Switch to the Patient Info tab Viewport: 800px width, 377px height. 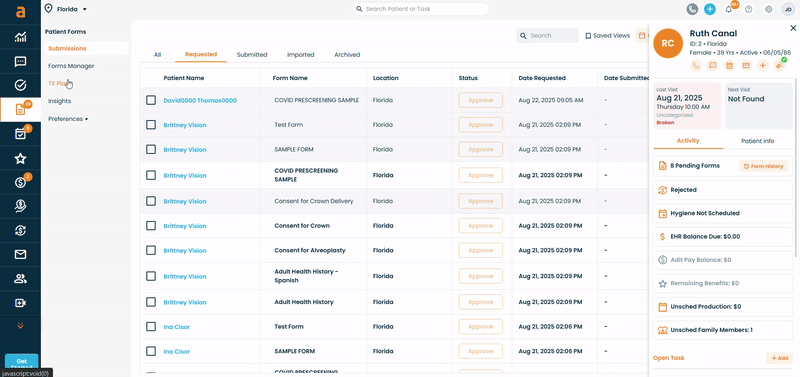[758, 141]
